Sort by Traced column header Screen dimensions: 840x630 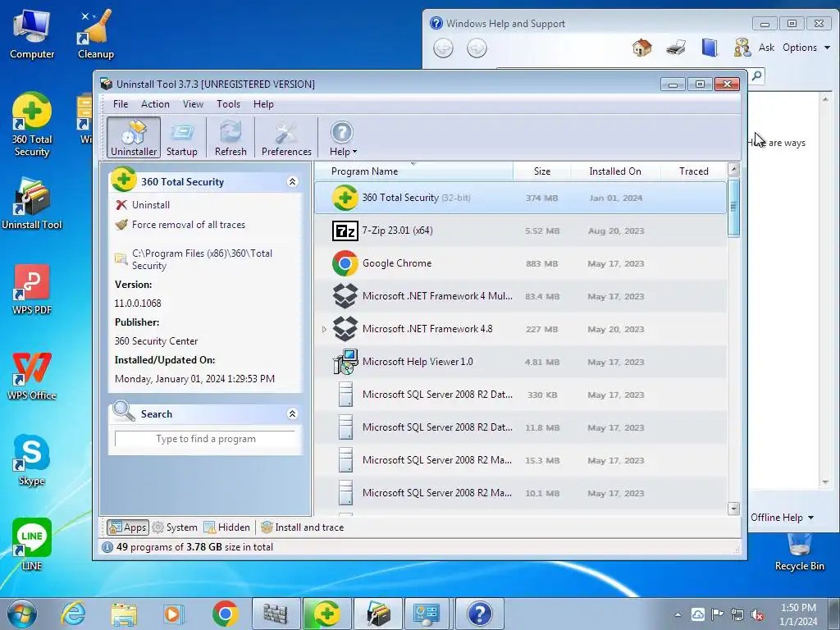(x=694, y=171)
